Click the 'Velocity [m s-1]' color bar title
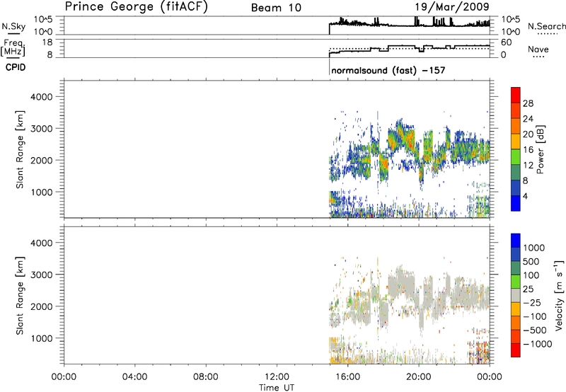 click(x=559, y=295)
